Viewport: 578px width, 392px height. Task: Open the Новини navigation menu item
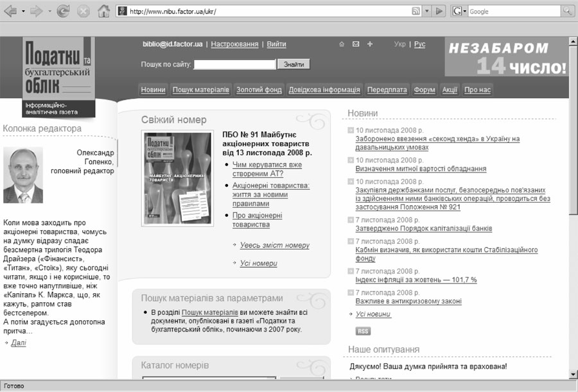[x=153, y=90]
